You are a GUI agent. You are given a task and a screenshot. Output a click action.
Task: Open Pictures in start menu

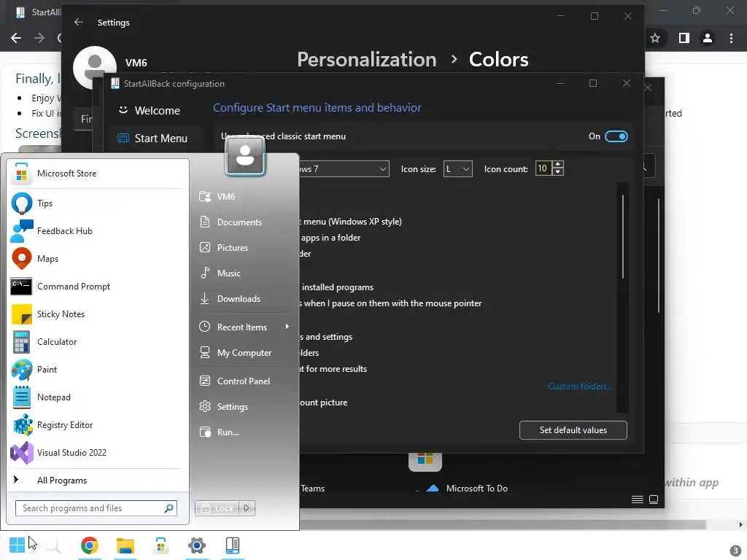(x=244, y=248)
